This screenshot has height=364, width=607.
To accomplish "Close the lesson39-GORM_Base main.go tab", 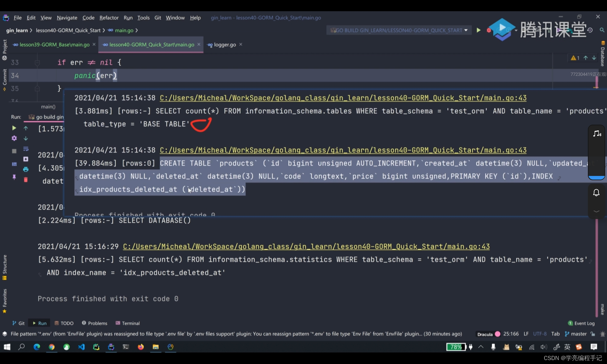I will coord(94,44).
